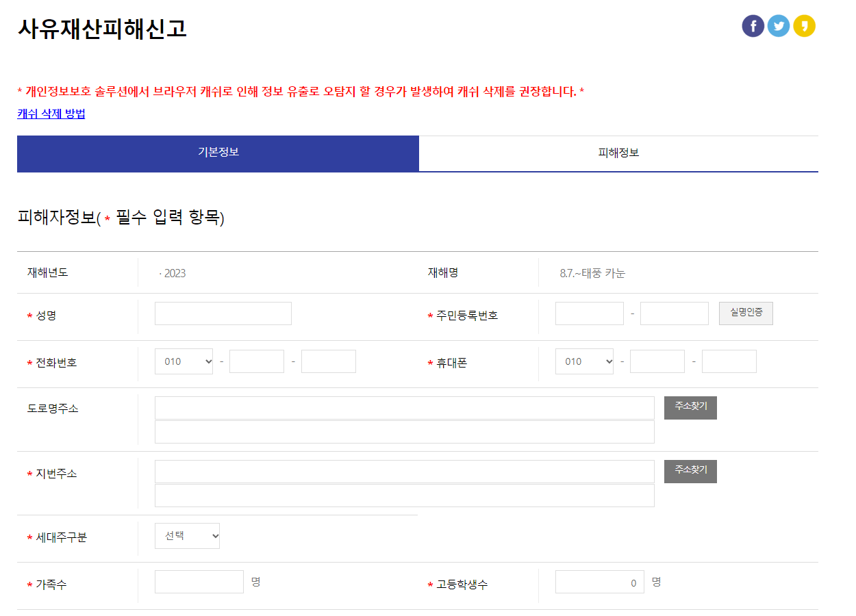The image size is (856, 616).
Task: Click the second 지번주소 address line
Action: (404, 495)
